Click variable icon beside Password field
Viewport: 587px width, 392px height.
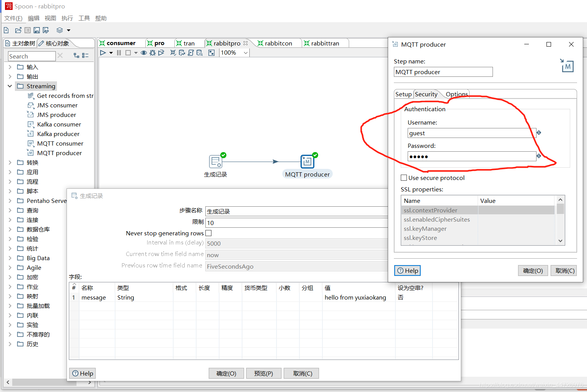coord(539,156)
